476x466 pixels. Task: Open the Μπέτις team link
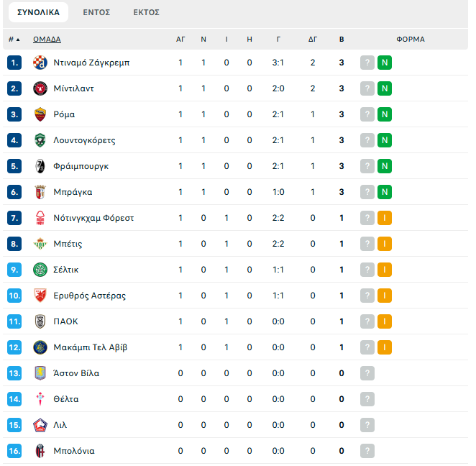[x=68, y=244]
